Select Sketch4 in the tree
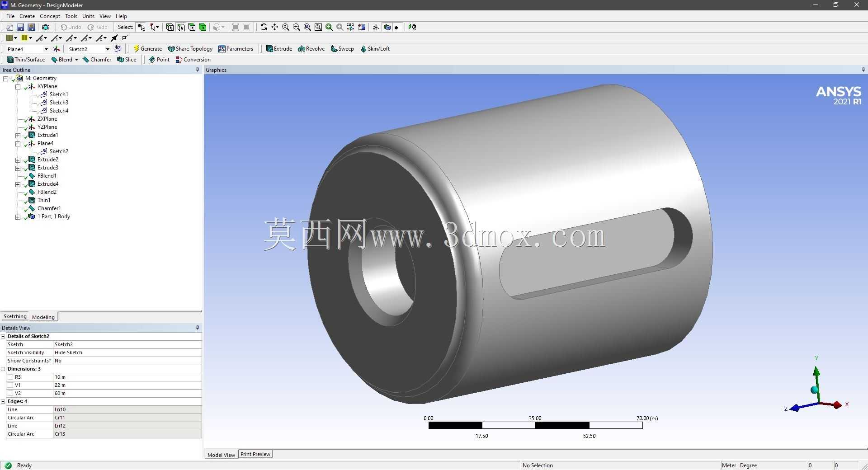Viewport: 868px width, 470px height. [x=59, y=111]
